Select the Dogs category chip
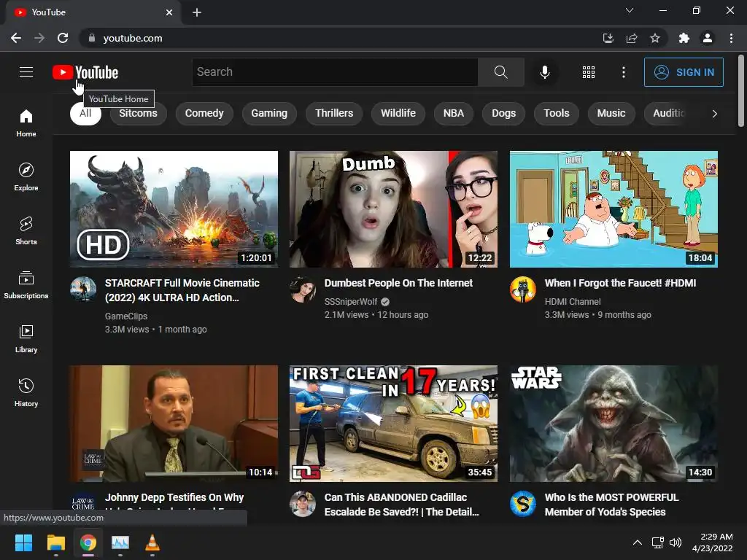The height and width of the screenshot is (560, 747). tap(503, 113)
